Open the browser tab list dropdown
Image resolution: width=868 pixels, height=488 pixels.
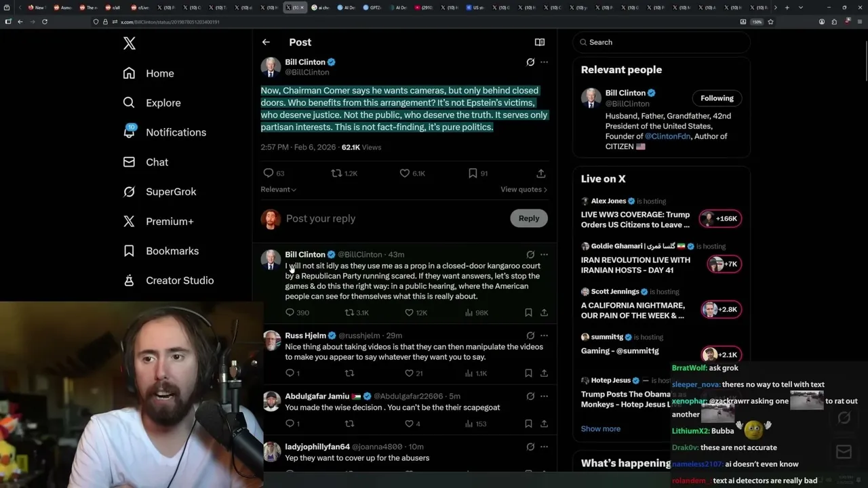[x=801, y=7]
